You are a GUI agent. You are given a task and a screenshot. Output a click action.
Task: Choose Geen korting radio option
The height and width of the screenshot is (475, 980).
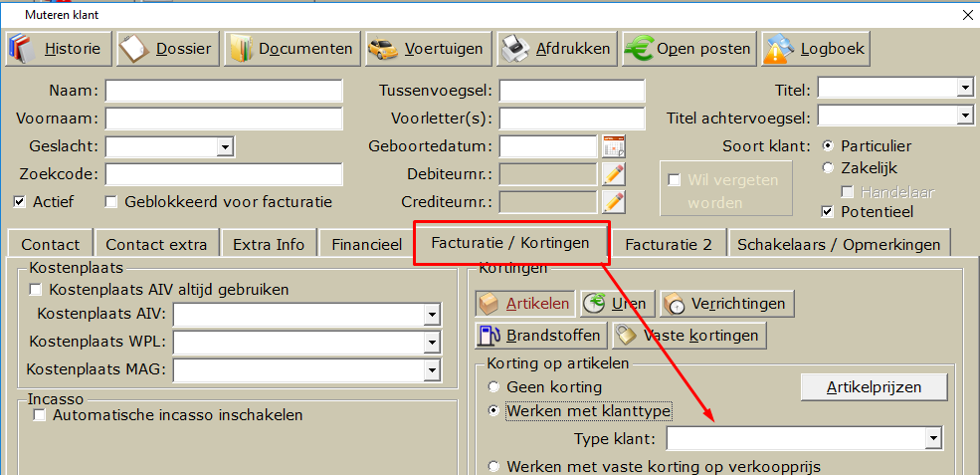tap(493, 386)
